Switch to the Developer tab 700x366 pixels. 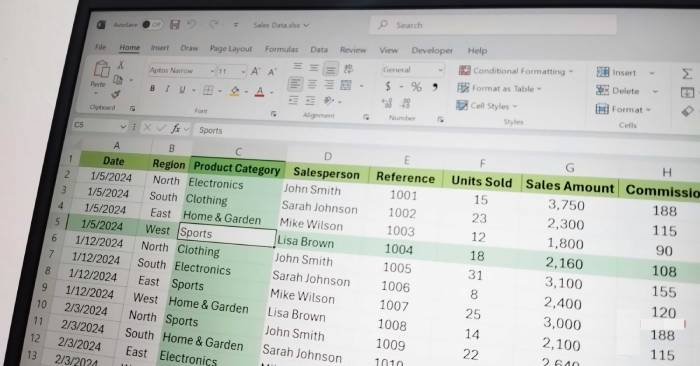coord(432,50)
